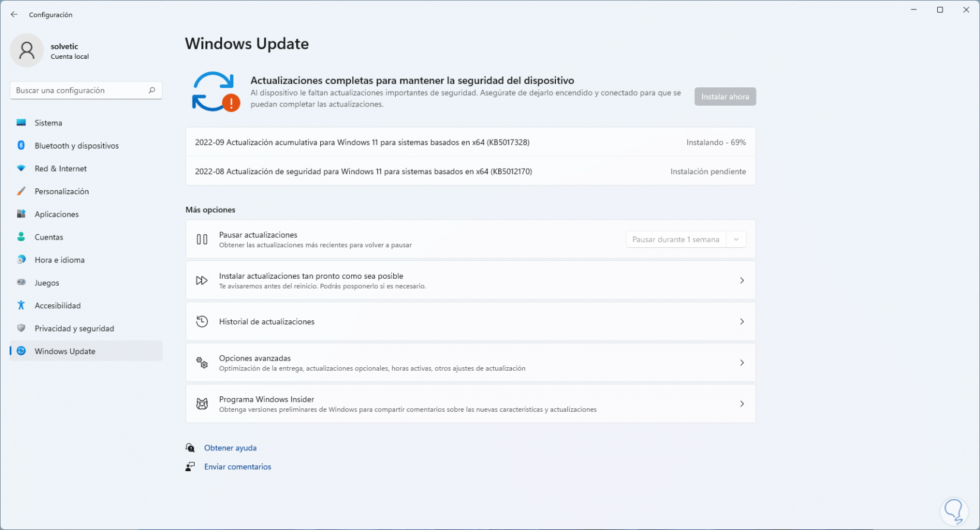Click the solvetic user avatar icon
This screenshot has width=980, height=530.
(27, 51)
